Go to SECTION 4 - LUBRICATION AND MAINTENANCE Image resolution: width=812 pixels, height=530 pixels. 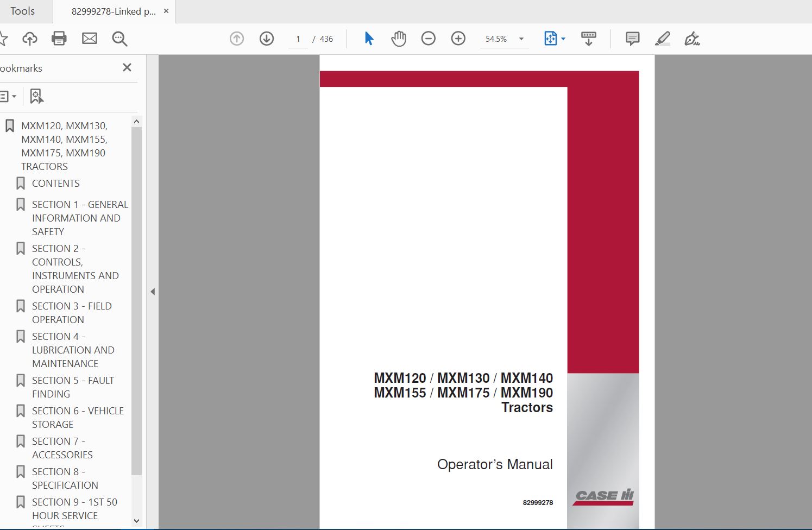click(73, 350)
